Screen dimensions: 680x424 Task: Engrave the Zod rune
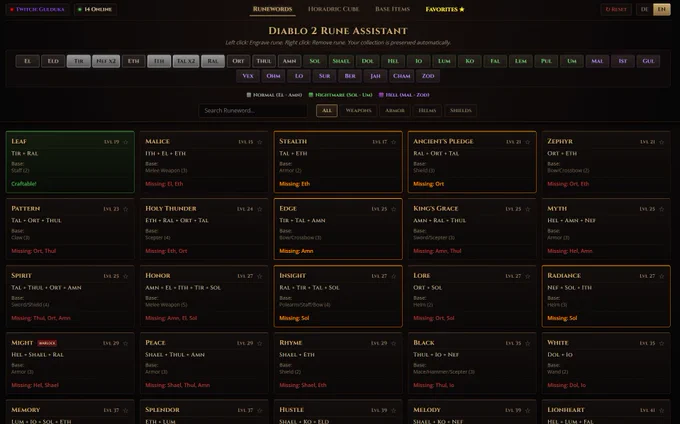(x=428, y=76)
